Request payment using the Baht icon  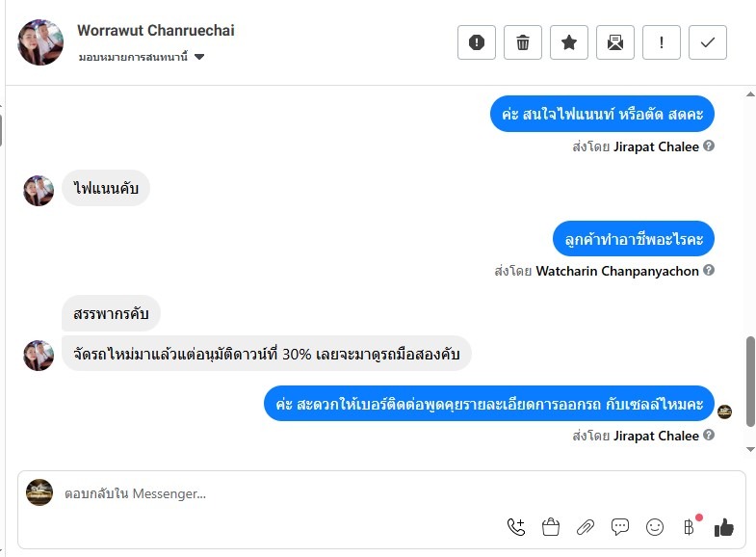coord(689,526)
